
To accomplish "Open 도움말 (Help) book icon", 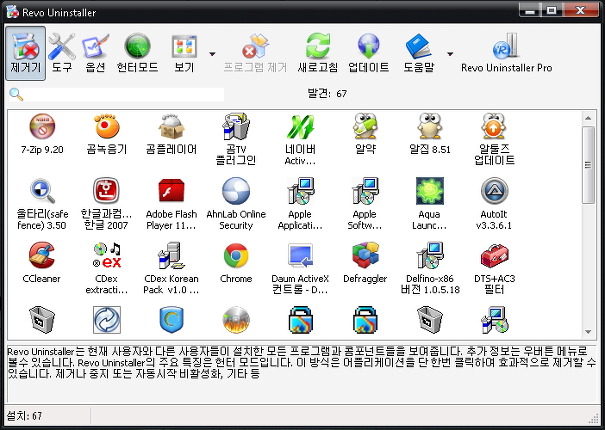I will (419, 46).
